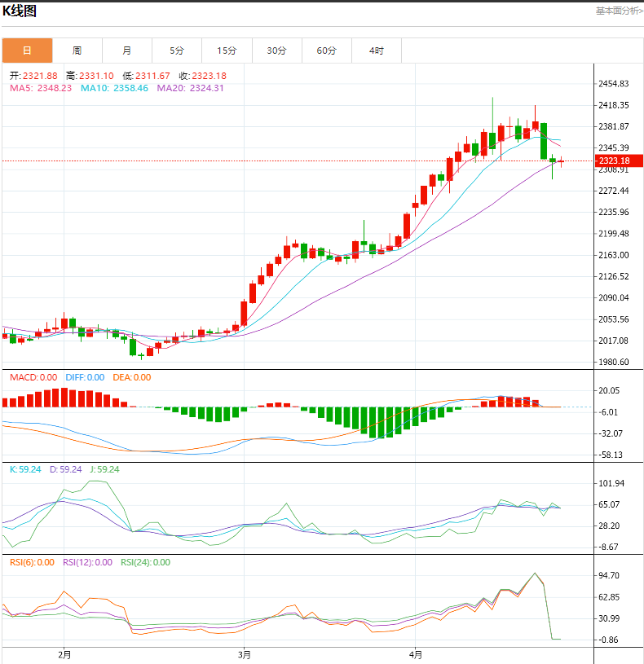This screenshot has width=644, height=664.
Task: Click the 4月 date marker on axis
Action: click(x=416, y=654)
